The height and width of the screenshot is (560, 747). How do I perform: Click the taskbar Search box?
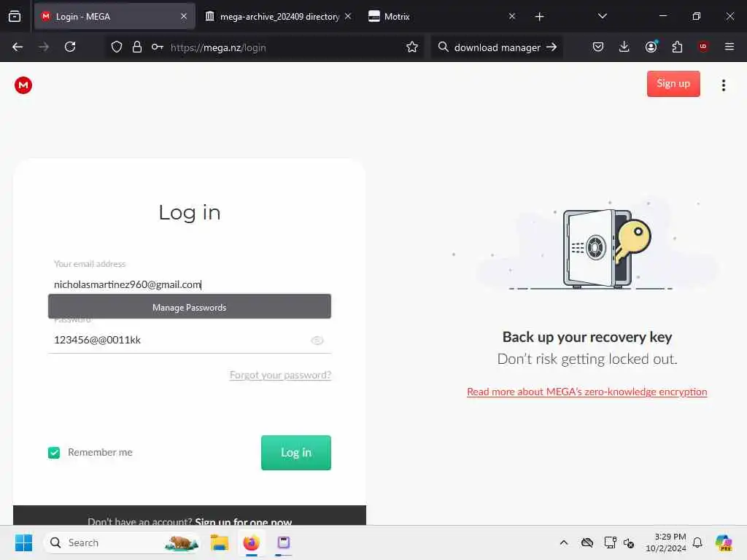[x=122, y=542]
